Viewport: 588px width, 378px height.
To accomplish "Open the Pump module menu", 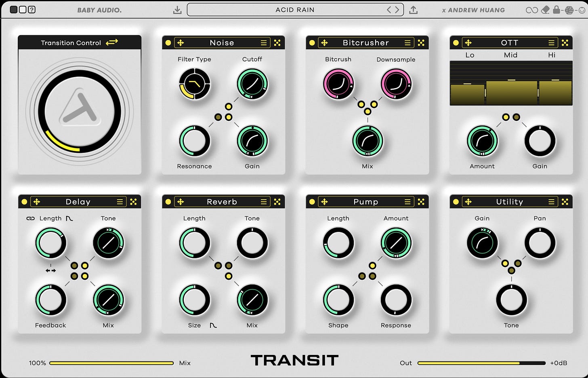I will (x=407, y=202).
